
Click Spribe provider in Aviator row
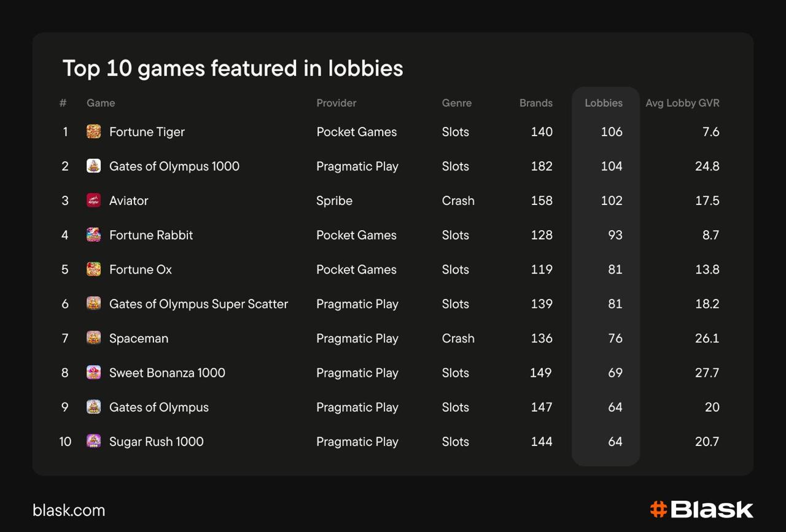(x=334, y=201)
